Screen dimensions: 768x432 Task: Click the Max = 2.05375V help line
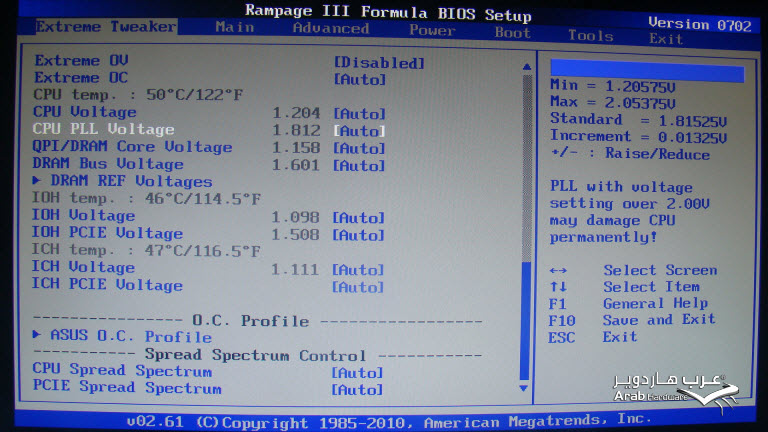[x=613, y=102]
